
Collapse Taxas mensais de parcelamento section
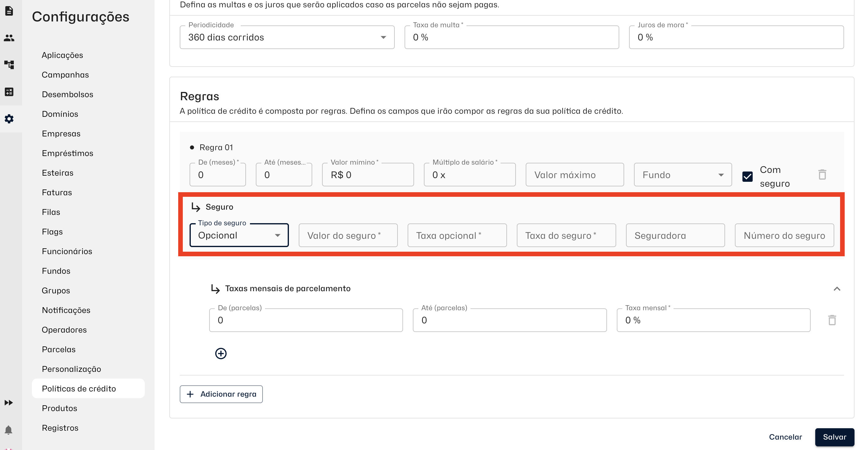click(x=837, y=289)
